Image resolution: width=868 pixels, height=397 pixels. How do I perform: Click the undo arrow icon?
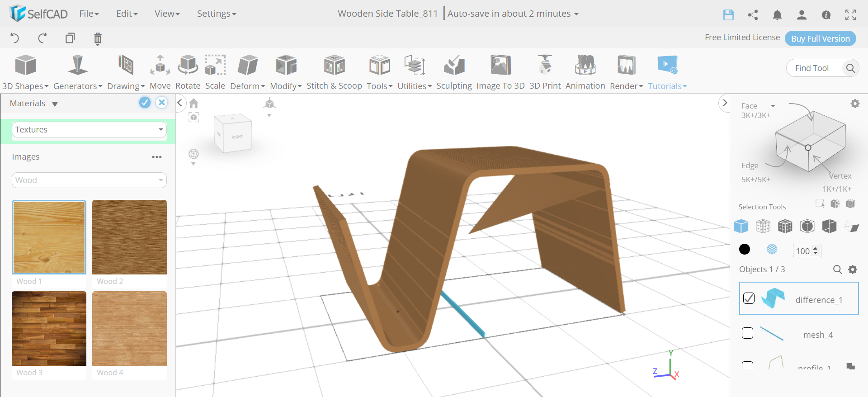coord(14,38)
